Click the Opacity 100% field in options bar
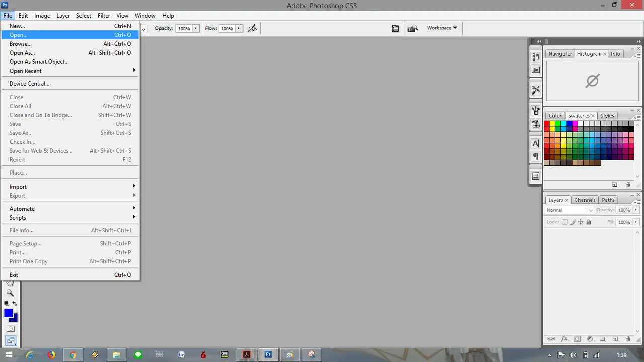This screenshot has height=362, width=644. tap(184, 28)
